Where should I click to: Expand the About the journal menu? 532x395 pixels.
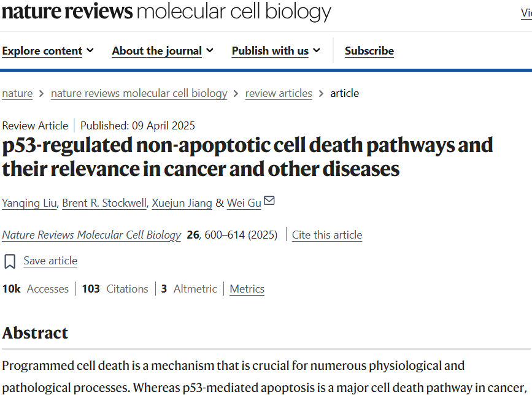[x=163, y=51]
